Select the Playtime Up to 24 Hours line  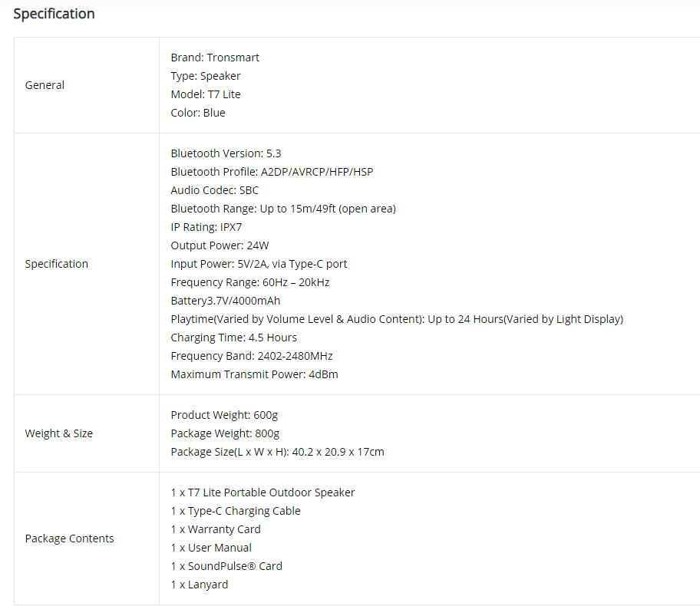397,319
